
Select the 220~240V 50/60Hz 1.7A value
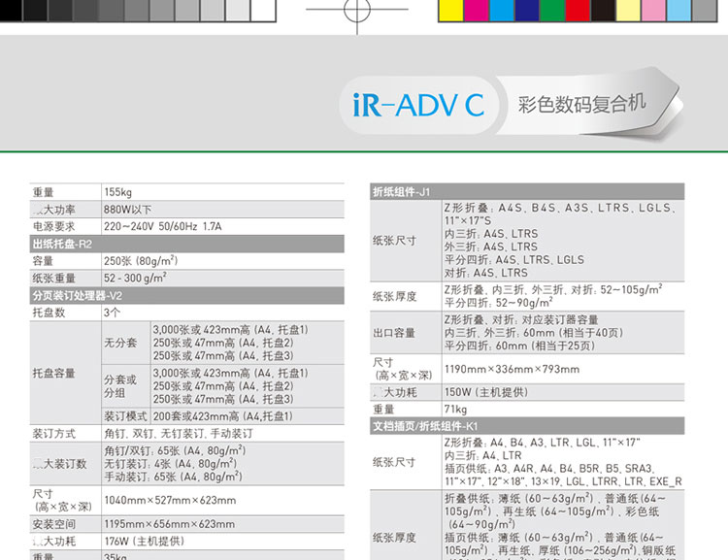coord(162,226)
